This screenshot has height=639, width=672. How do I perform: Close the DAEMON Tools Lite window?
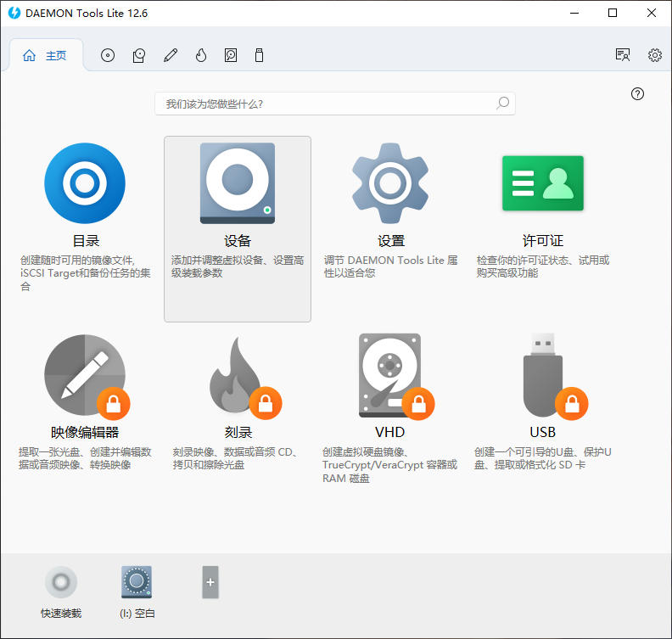[652, 13]
